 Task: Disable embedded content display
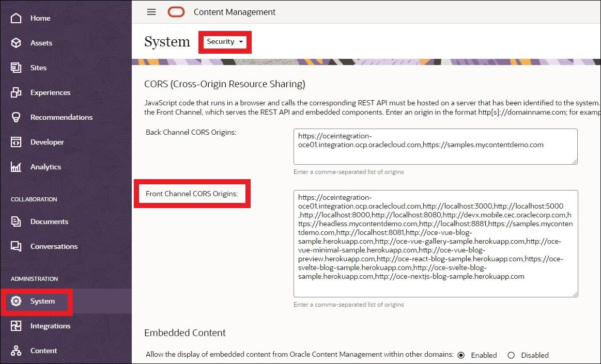[511, 355]
